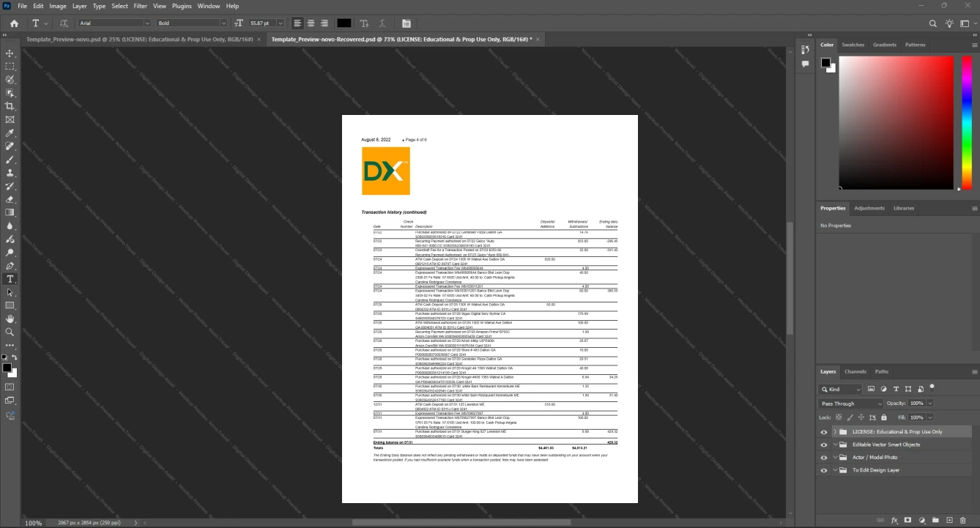The height and width of the screenshot is (528, 980).
Task: Click the zoom level field showing 100%
Action: (x=34, y=523)
